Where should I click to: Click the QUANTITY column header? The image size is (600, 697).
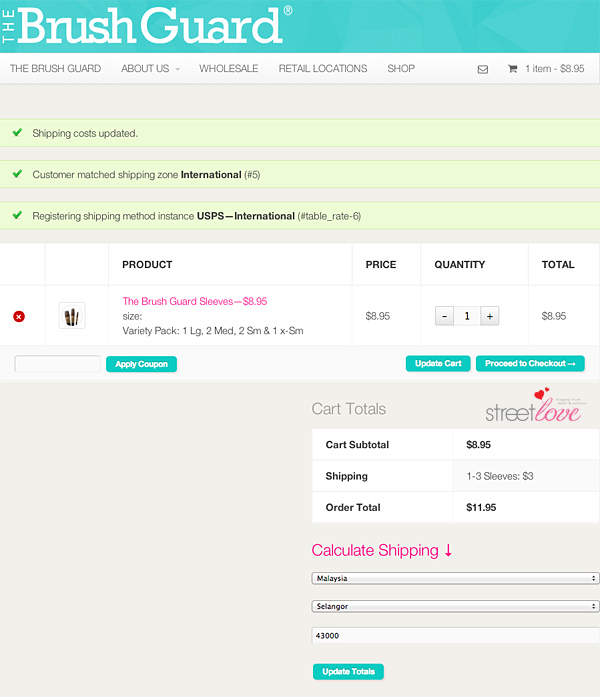pos(460,265)
